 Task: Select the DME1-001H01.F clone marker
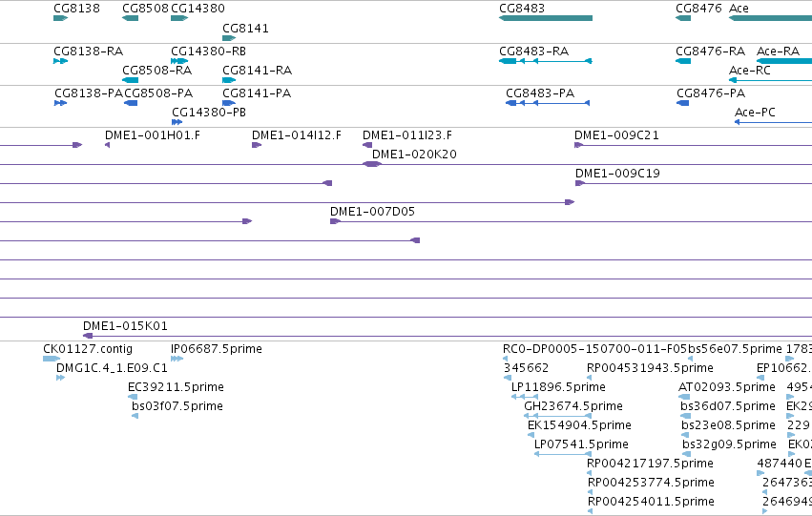107,145
